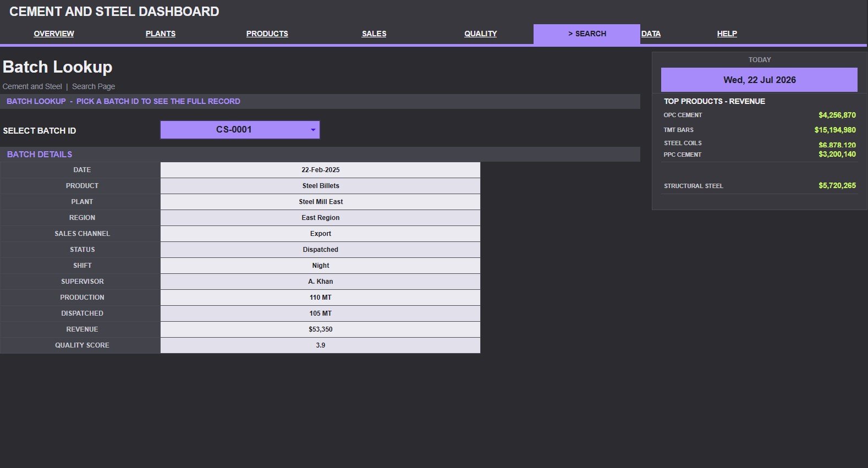Click TMT Bars revenue $15,194,980
The width and height of the screenshot is (868, 468).
[835, 130]
